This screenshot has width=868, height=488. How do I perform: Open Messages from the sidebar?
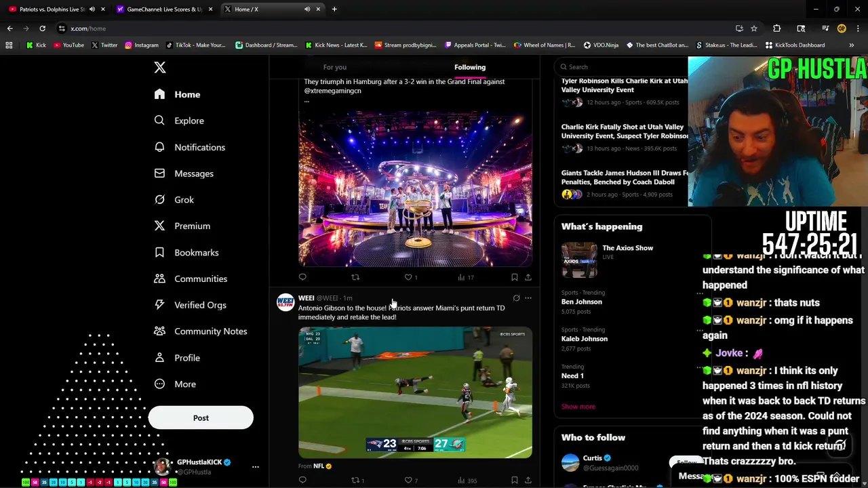pyautogui.click(x=184, y=174)
